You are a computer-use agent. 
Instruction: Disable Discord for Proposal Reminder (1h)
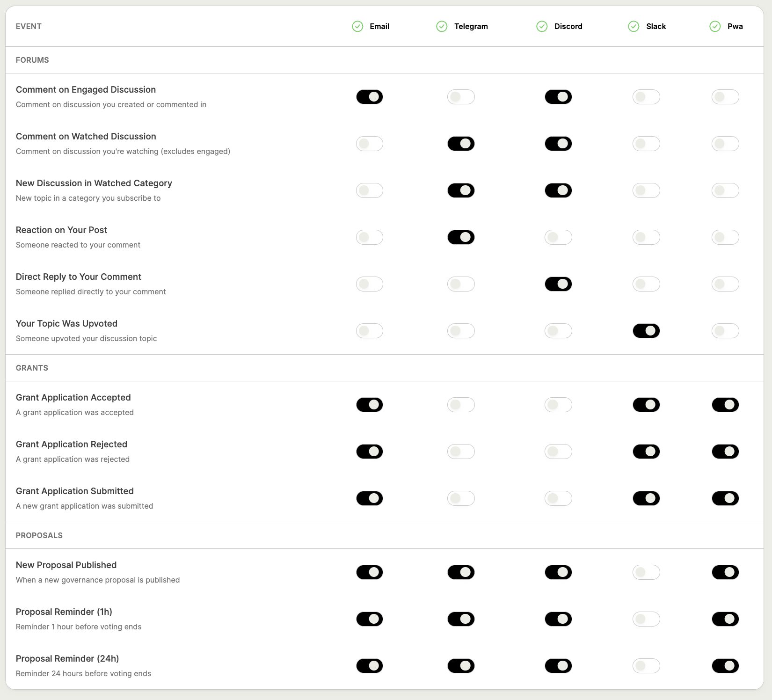[558, 619]
